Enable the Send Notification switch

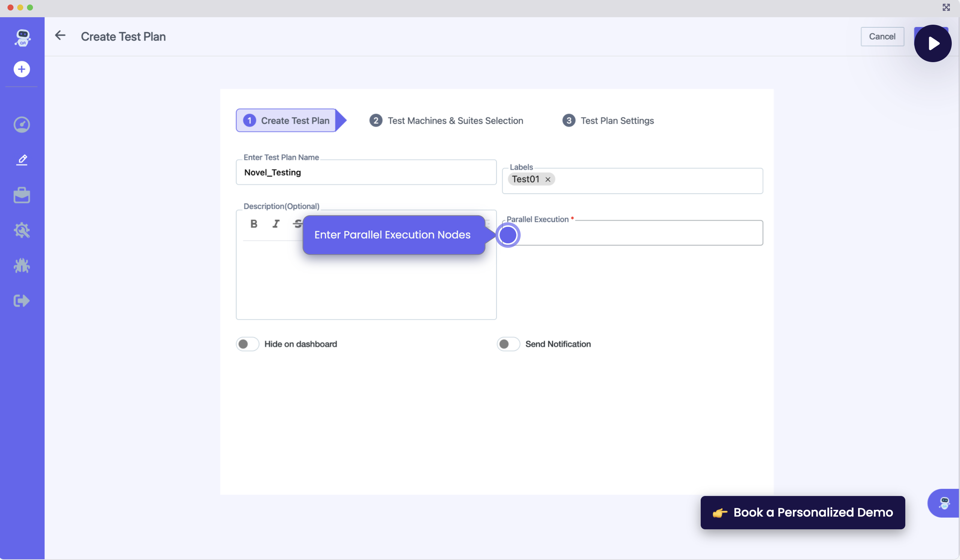click(x=508, y=344)
